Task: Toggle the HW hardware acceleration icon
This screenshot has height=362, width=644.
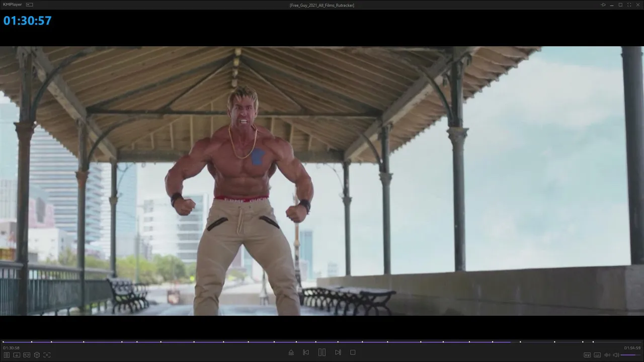Action: [587, 355]
